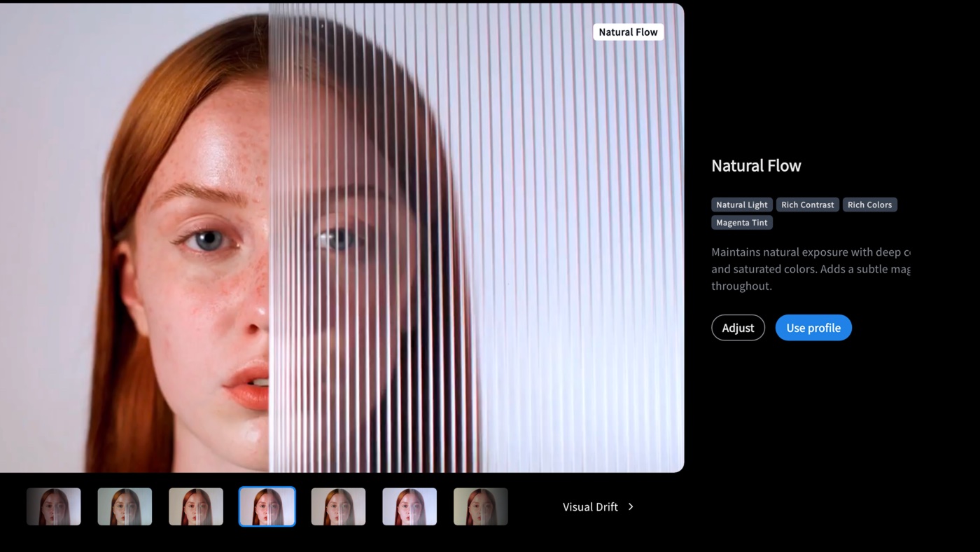The image size is (980, 552).
Task: Pick the third profile thumbnail in strip
Action: coord(196,506)
